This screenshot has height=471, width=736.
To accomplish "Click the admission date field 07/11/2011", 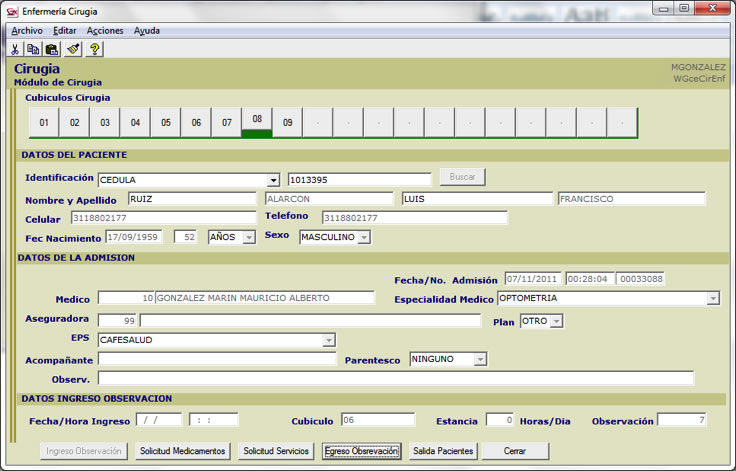I will (533, 279).
